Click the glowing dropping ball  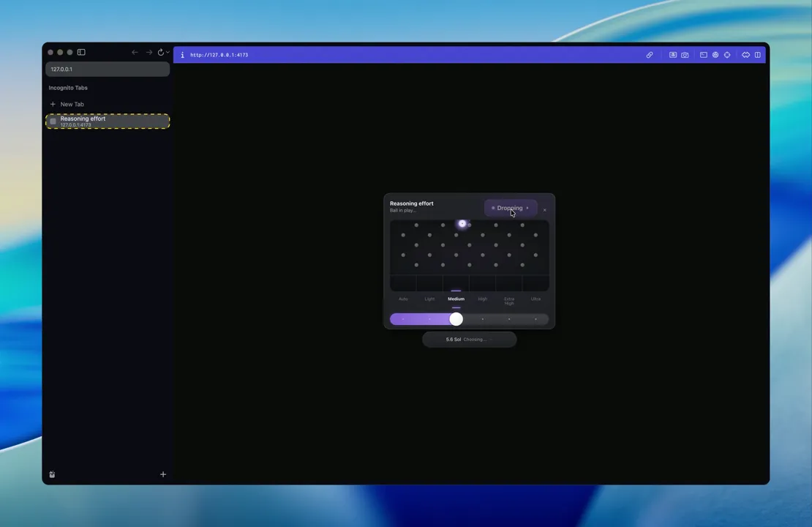pyautogui.click(x=462, y=223)
